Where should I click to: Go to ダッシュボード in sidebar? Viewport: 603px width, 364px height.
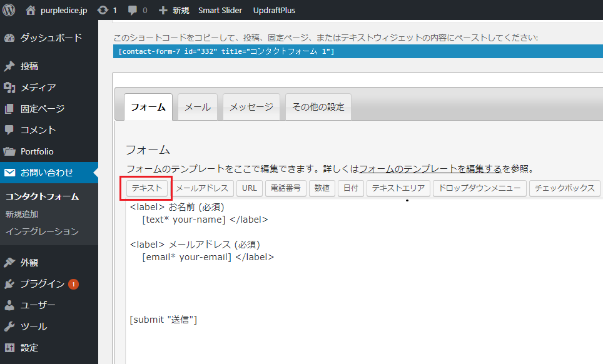pos(51,38)
